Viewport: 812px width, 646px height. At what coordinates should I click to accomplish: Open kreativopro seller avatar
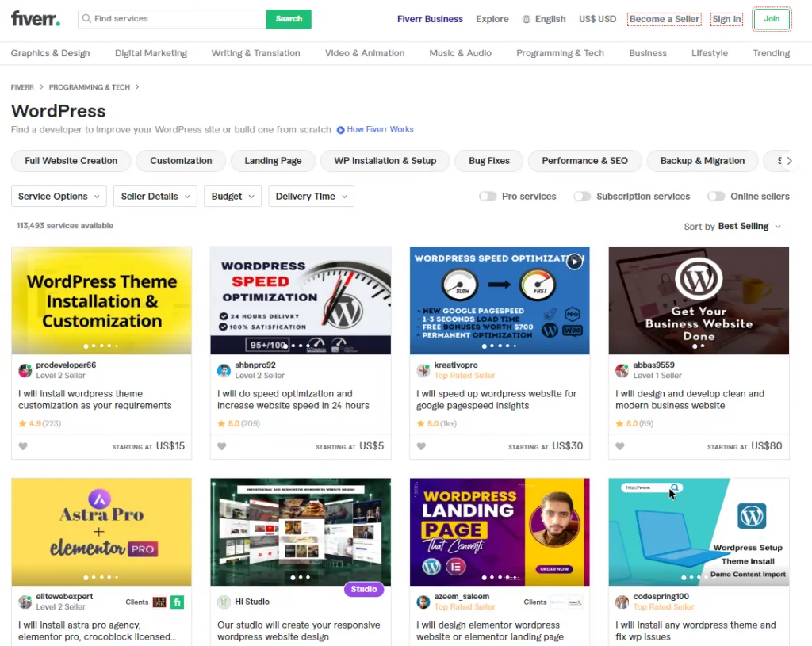click(x=423, y=370)
